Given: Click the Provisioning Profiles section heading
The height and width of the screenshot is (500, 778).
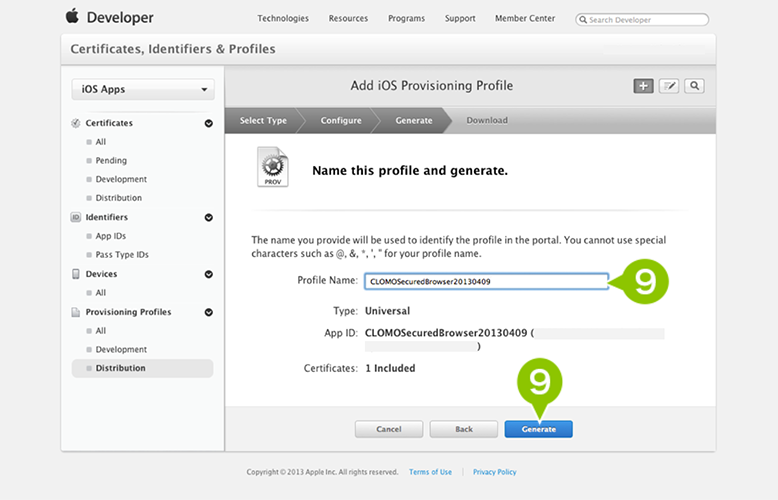Looking at the screenshot, I should [129, 312].
